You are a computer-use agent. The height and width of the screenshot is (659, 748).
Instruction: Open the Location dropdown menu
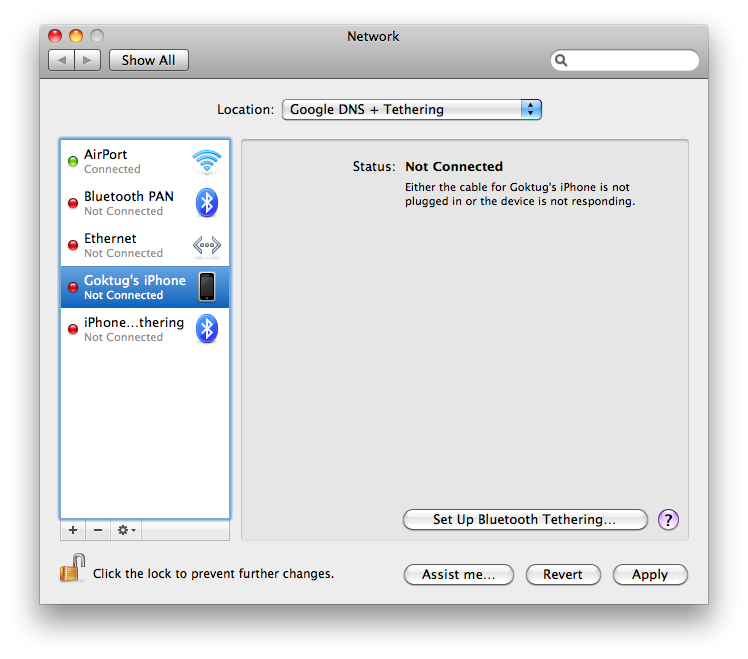click(x=411, y=110)
